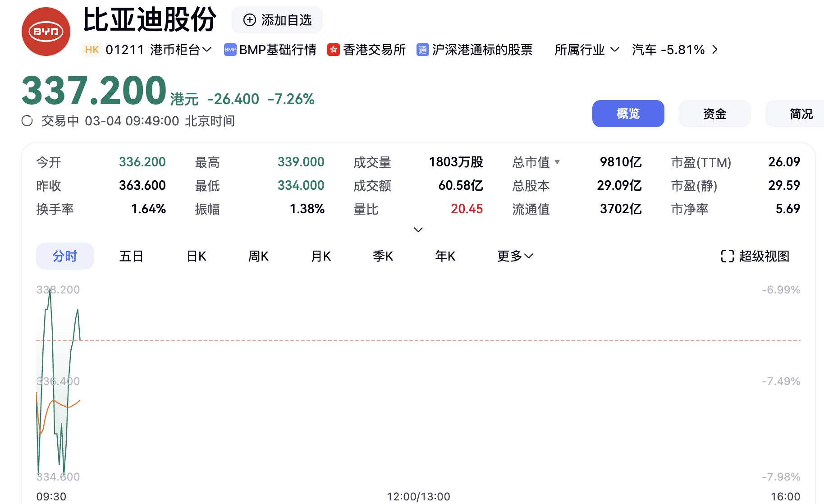Image resolution: width=824 pixels, height=504 pixels.
Task: Click the 成交量 value 1803万股
Action: [x=456, y=162]
